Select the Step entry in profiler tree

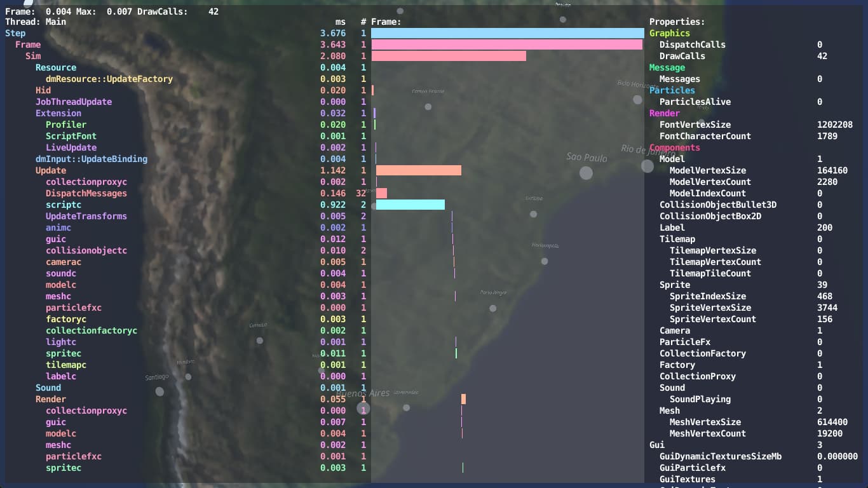pyautogui.click(x=15, y=33)
